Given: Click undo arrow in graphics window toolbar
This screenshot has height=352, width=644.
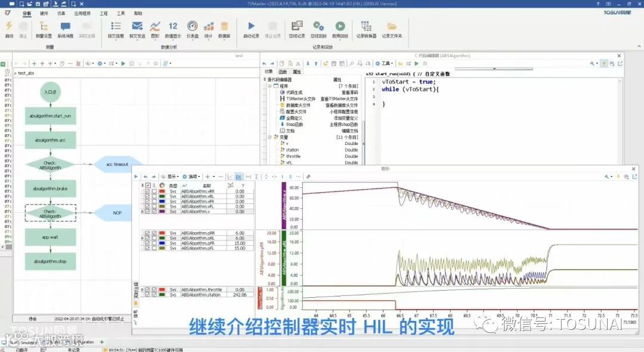Looking at the screenshot, I should (145, 177).
